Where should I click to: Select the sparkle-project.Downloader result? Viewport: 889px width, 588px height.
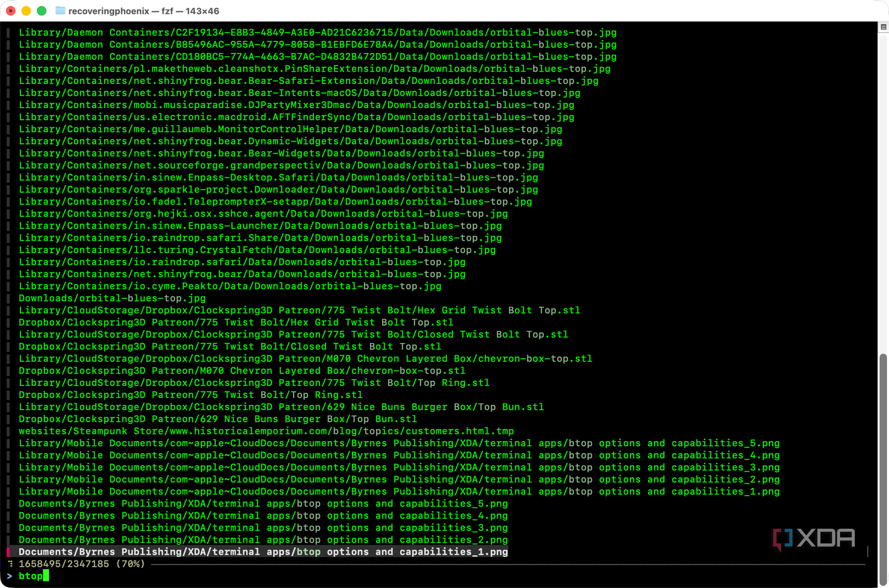point(279,190)
